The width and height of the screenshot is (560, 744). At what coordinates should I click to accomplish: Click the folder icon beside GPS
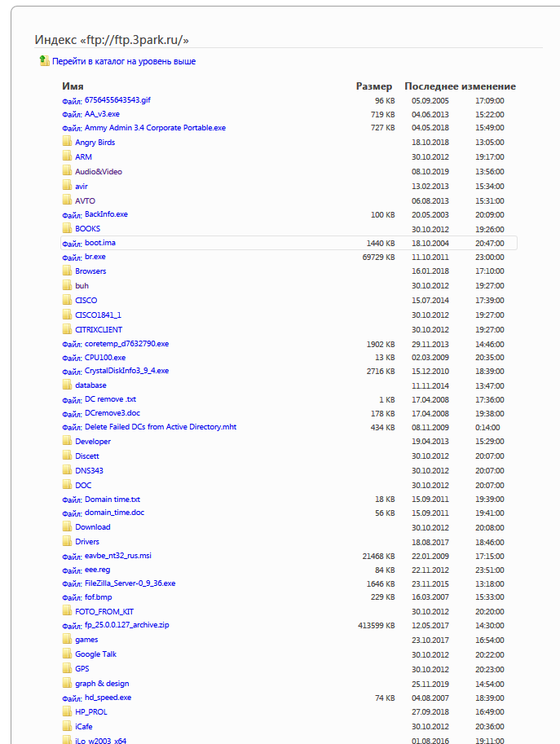[68, 668]
